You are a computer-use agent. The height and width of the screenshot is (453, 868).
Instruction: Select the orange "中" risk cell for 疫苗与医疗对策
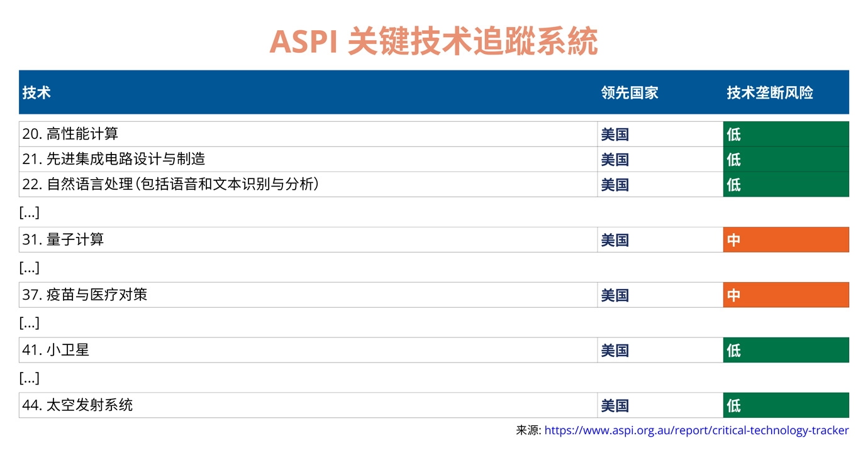click(786, 295)
